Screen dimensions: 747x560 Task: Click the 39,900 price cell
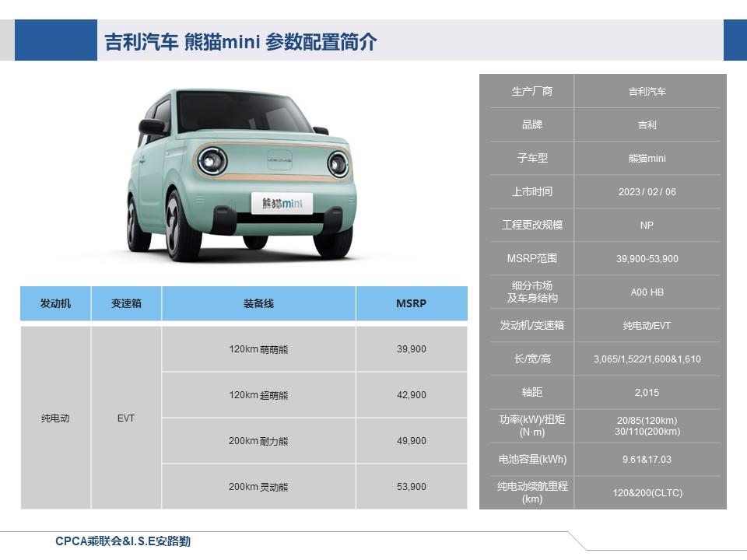[412, 349]
